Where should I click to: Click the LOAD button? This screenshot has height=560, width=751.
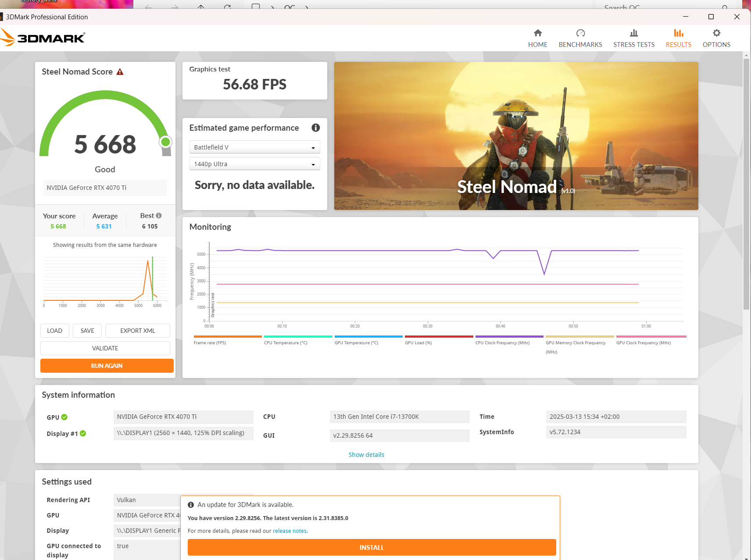[x=55, y=331]
